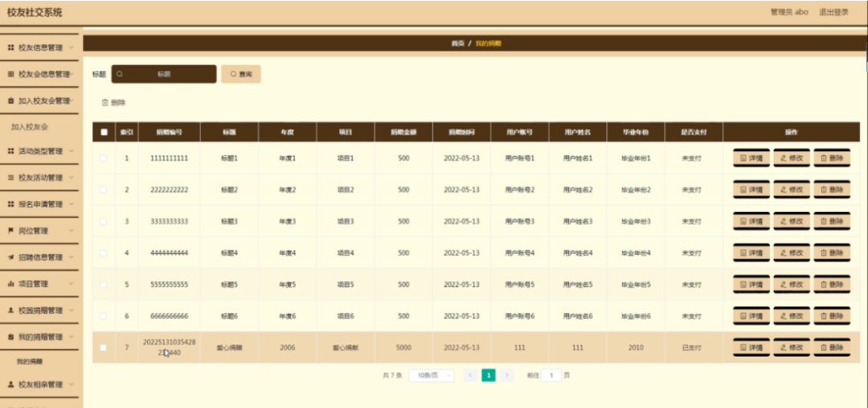Open 详情 for row 4444444444
The image size is (868, 408).
[751, 253]
